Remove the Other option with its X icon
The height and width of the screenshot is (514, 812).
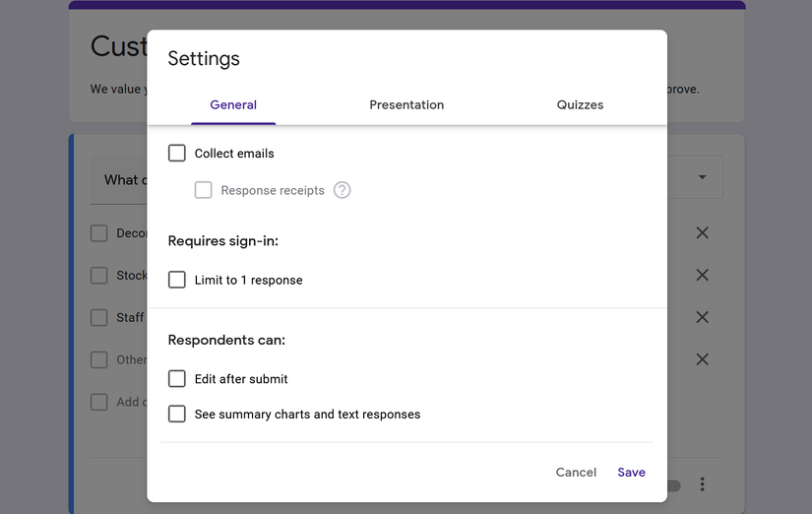click(702, 359)
